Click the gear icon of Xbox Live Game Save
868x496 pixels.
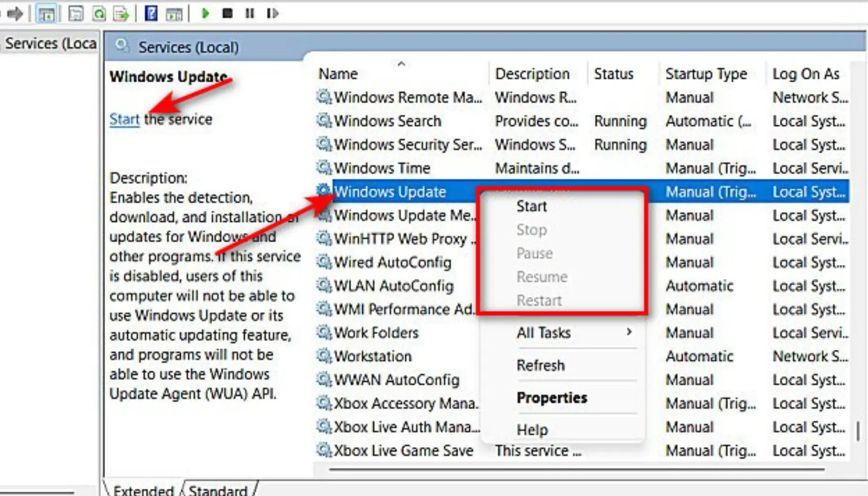[x=324, y=450]
